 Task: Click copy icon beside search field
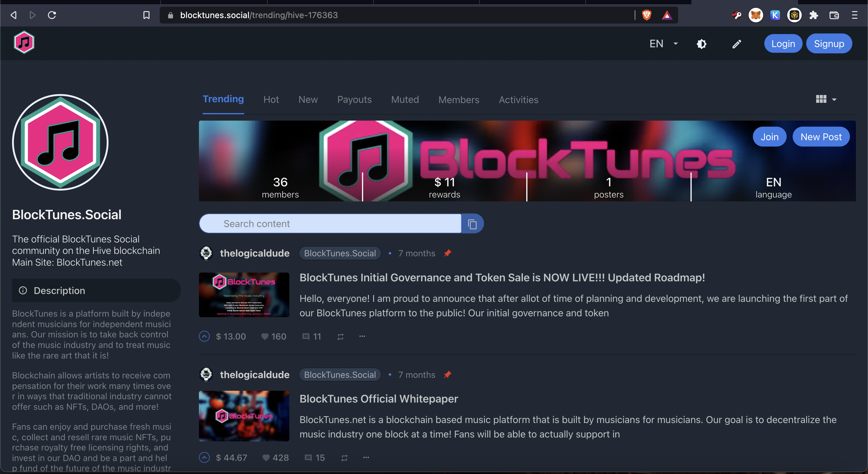(x=472, y=224)
